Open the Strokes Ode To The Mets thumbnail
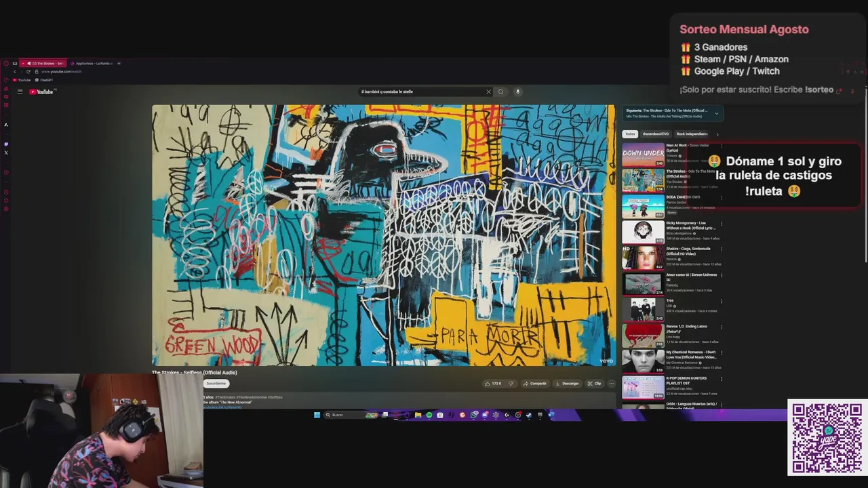This screenshot has width=868, height=488. tap(643, 180)
